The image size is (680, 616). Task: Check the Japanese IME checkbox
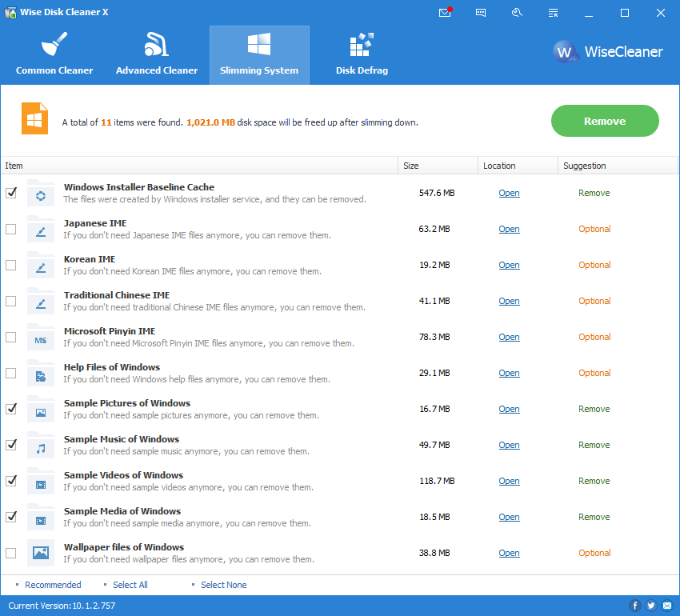tap(11, 229)
